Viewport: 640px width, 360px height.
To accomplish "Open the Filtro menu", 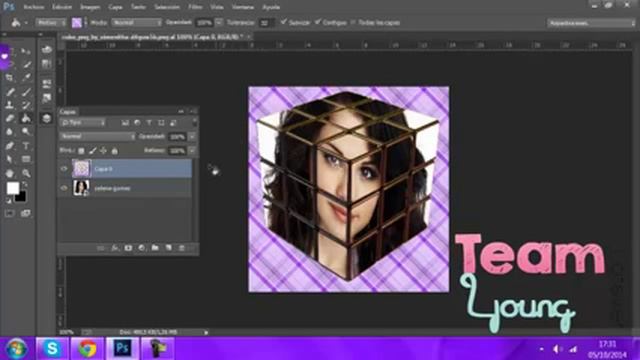I will pyautogui.click(x=195, y=7).
